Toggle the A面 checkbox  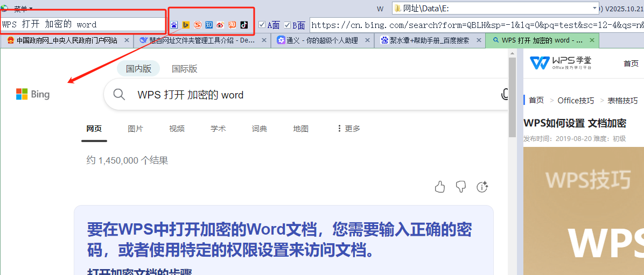click(262, 25)
